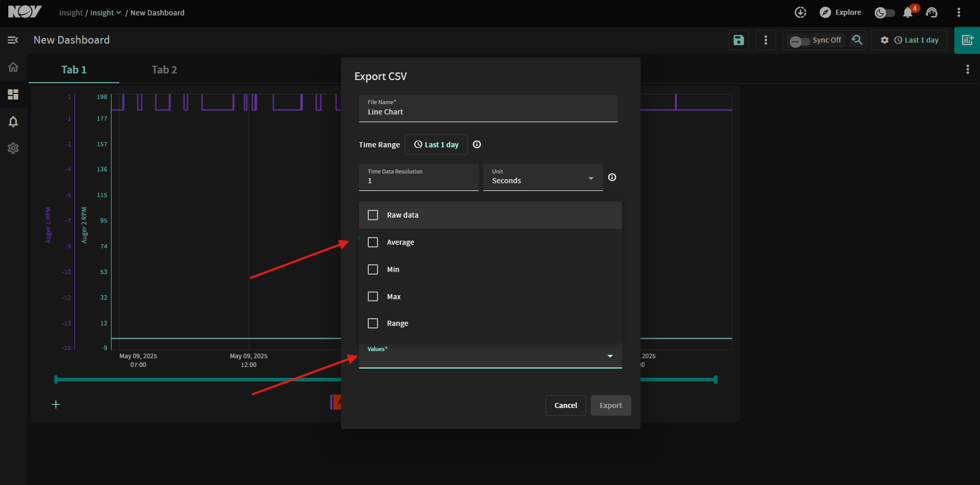The width and height of the screenshot is (980, 485).
Task: Click info icon next to Unit
Action: tap(612, 177)
